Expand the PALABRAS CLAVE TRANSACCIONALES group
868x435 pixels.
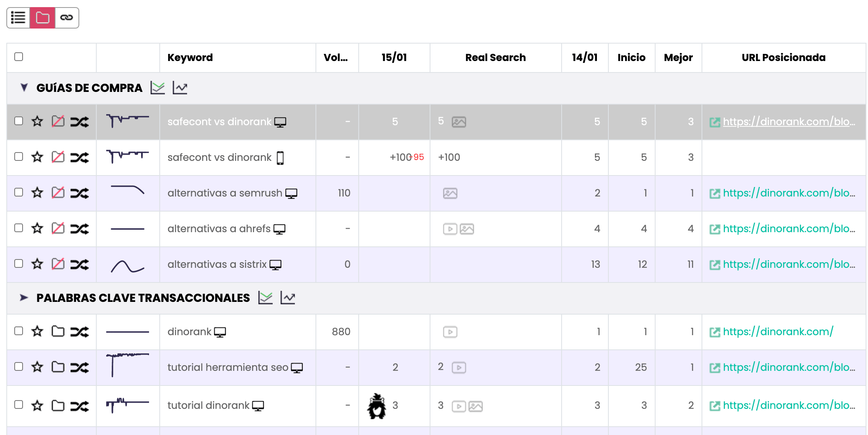pos(24,298)
